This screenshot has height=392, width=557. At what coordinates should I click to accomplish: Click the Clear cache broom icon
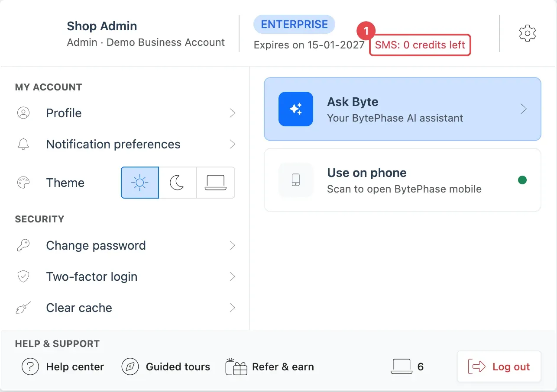click(23, 308)
